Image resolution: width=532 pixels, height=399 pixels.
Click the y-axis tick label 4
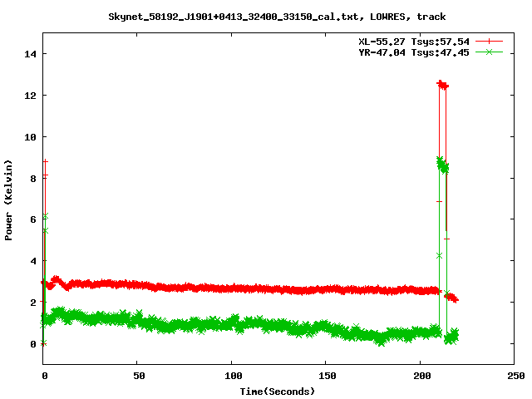[33, 261]
